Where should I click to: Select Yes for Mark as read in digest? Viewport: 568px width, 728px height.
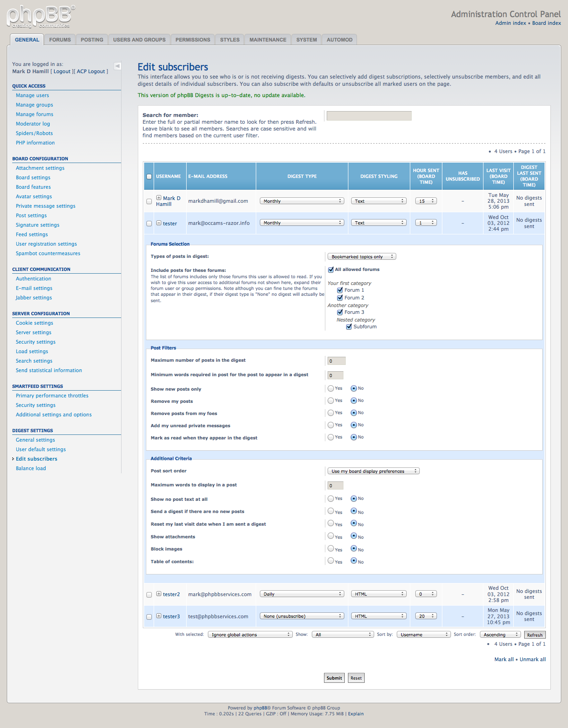tap(331, 437)
